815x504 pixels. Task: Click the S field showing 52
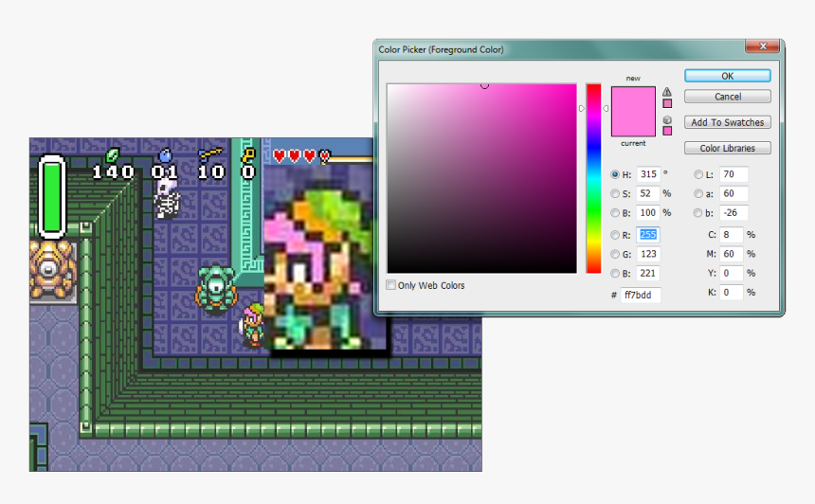tap(648, 193)
